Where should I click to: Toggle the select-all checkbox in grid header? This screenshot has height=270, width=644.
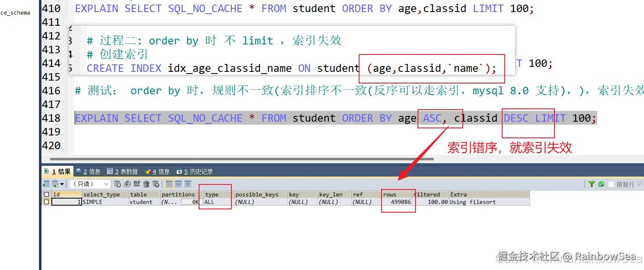pyautogui.click(x=46, y=194)
